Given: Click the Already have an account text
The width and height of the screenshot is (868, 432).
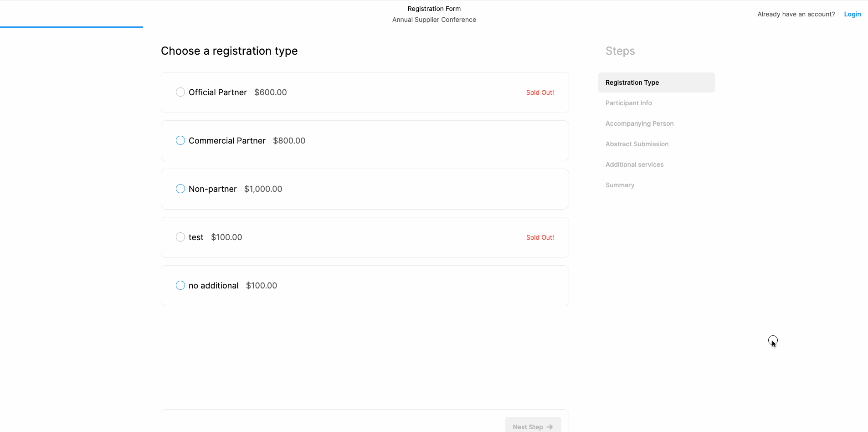Looking at the screenshot, I should (796, 14).
